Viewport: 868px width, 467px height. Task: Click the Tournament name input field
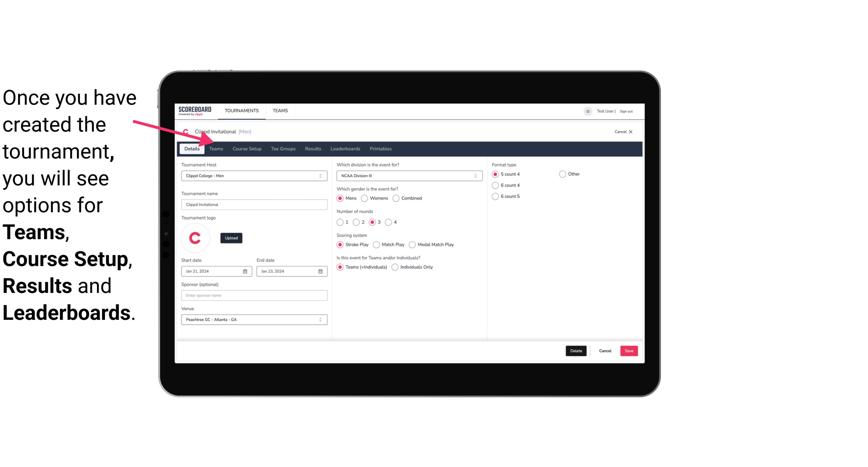click(x=254, y=204)
